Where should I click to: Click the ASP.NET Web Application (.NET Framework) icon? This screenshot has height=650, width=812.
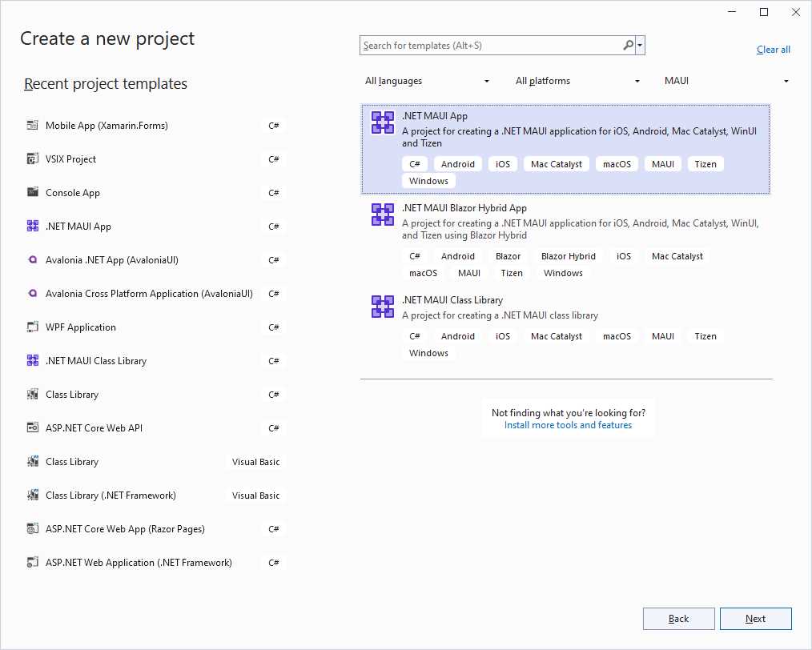[33, 563]
